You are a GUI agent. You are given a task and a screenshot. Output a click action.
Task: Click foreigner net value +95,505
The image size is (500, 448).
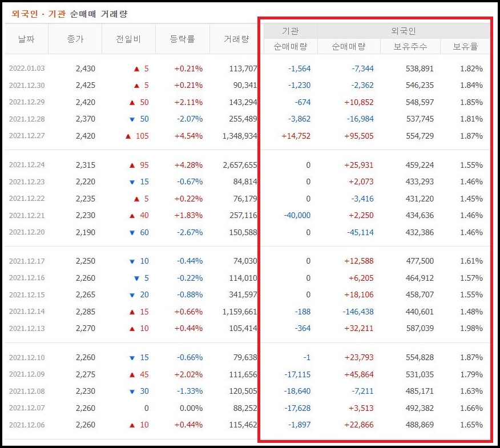[359, 136]
